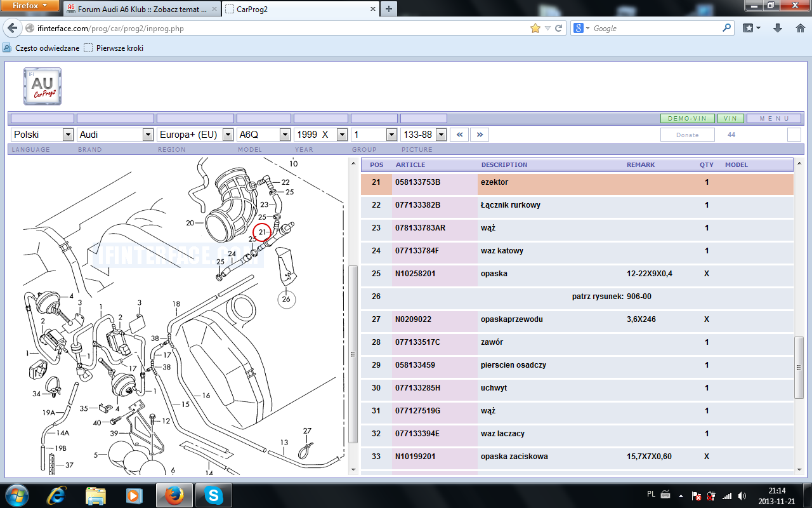Viewport: 812px width, 508px height.
Task: Click circled part 21 in diagram
Action: point(261,233)
